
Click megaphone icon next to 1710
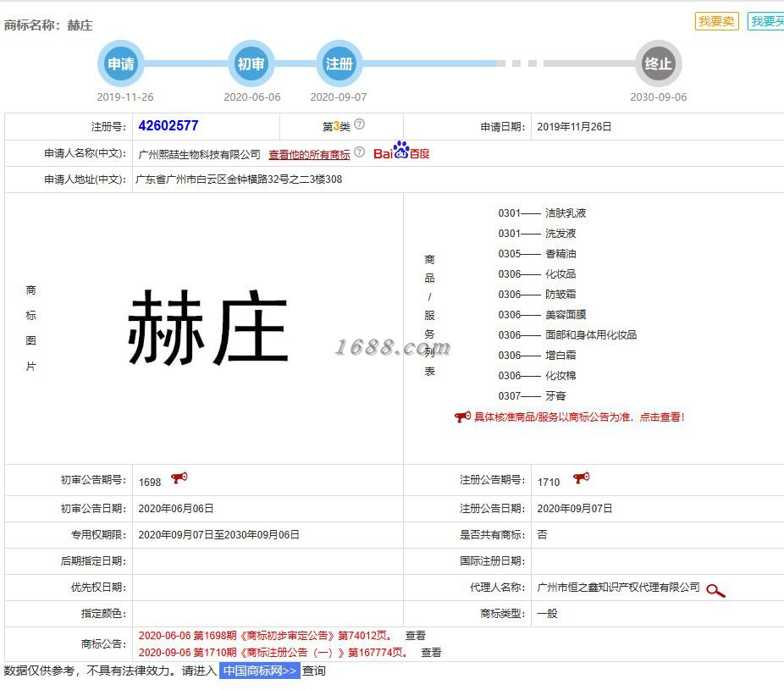[581, 478]
